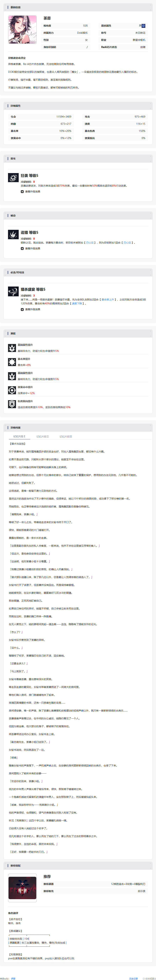Open the 速度下降 debuff link
Viewport: 156px width, 980px height.
77,304
